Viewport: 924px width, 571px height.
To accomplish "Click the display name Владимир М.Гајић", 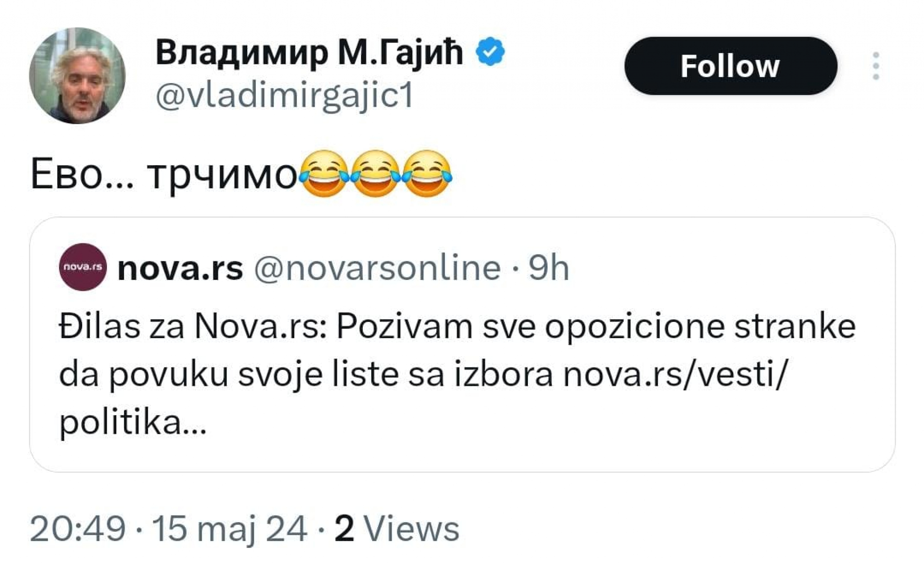I will [x=309, y=52].
